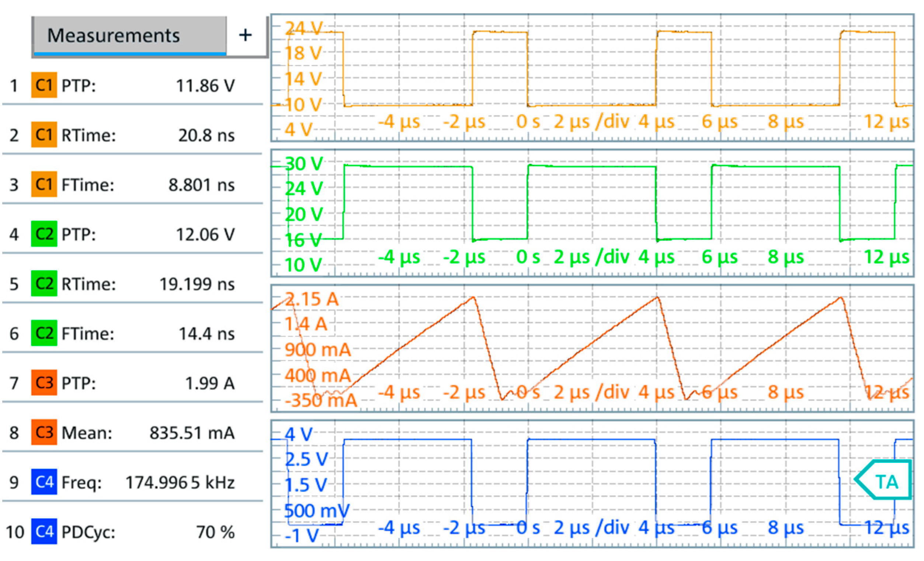This screenshot has height=561, width=924.
Task: Click the TA trigger level marker
Action: click(x=885, y=480)
